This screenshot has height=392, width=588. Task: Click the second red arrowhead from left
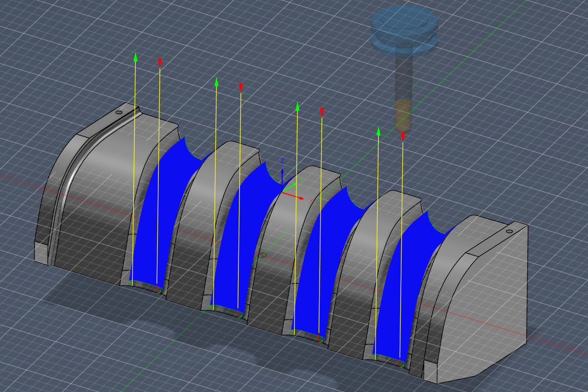pyautogui.click(x=241, y=87)
